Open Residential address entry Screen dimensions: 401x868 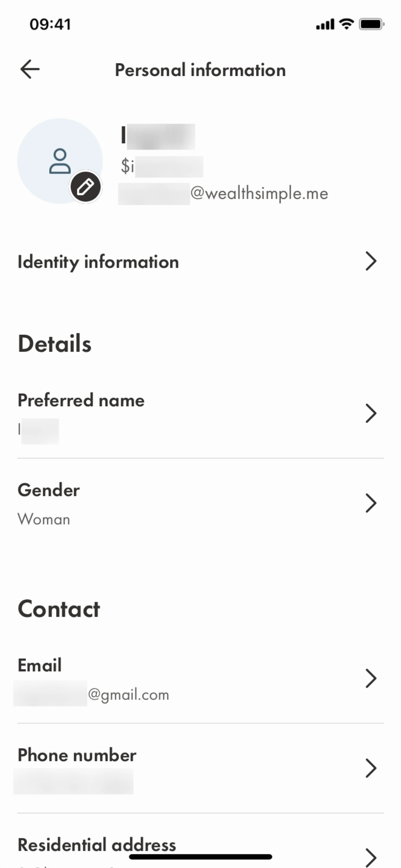(97, 845)
